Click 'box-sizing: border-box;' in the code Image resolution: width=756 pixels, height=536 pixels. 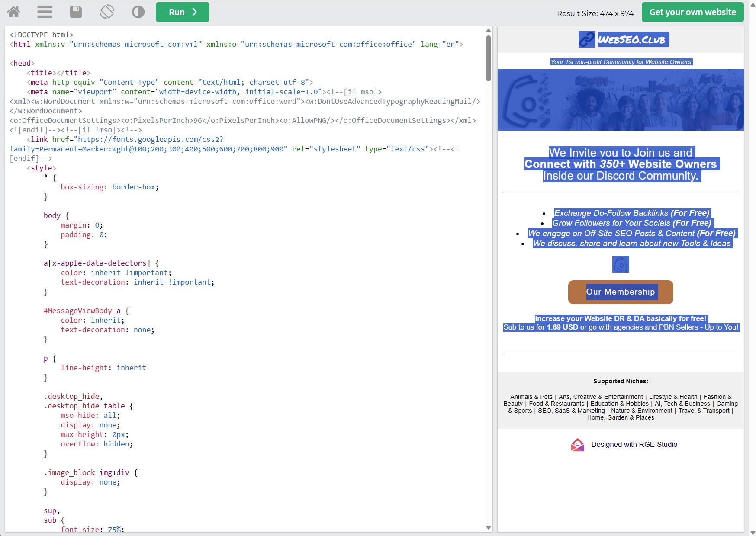[x=109, y=187]
